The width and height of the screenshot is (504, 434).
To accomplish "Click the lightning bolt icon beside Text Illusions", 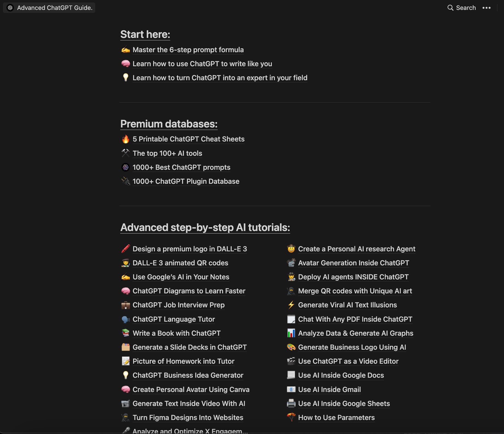I will 291,305.
